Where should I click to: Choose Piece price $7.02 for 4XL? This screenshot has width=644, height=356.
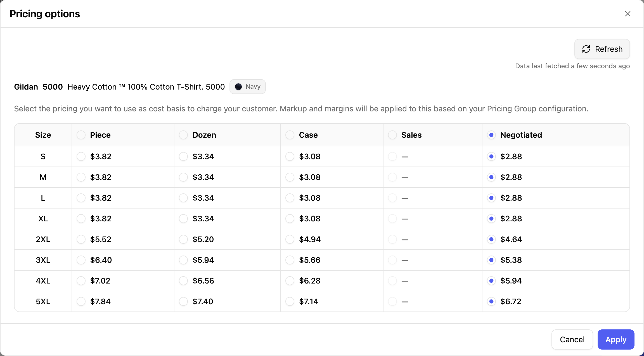[81, 281]
